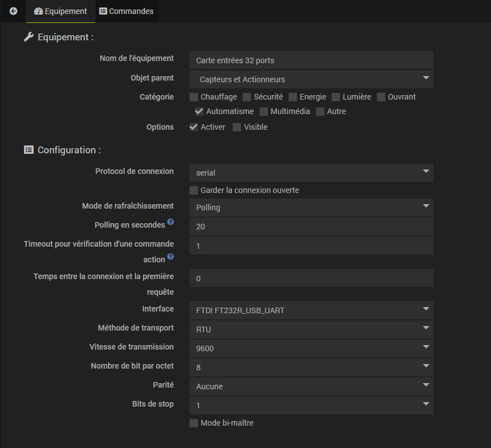Tick the Sécurité category checkbox

(247, 97)
